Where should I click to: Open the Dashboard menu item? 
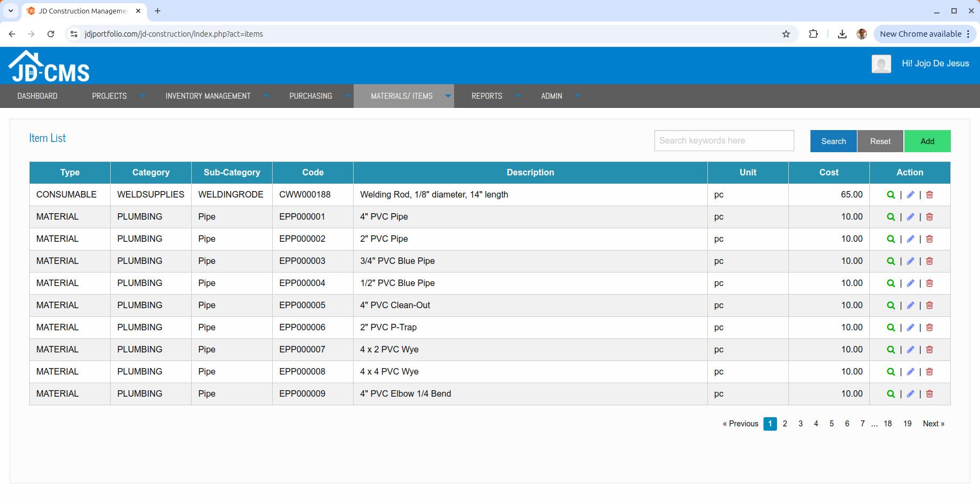[37, 96]
